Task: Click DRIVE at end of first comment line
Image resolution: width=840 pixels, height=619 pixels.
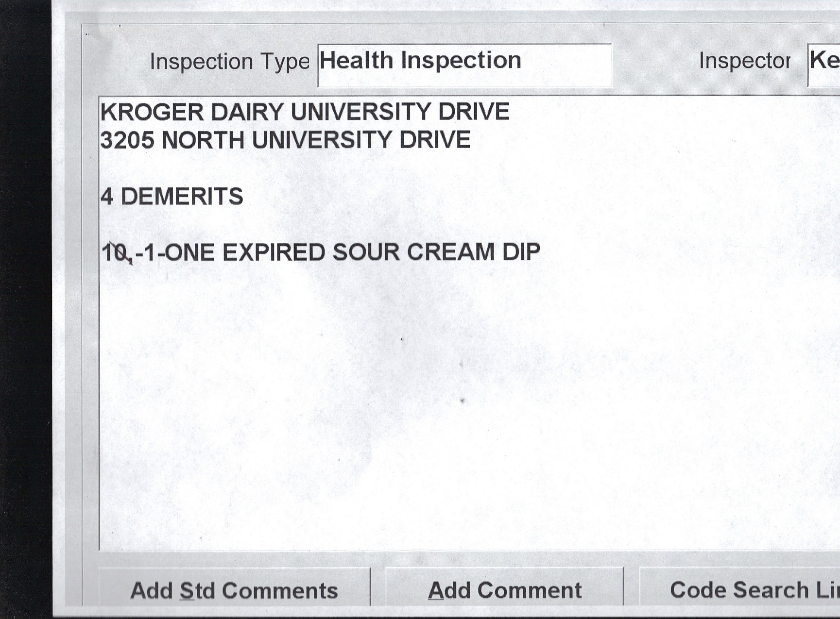Action: [x=474, y=112]
